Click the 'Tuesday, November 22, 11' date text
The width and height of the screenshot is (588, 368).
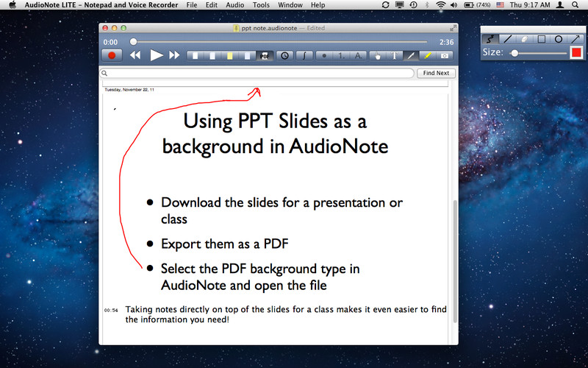point(129,90)
